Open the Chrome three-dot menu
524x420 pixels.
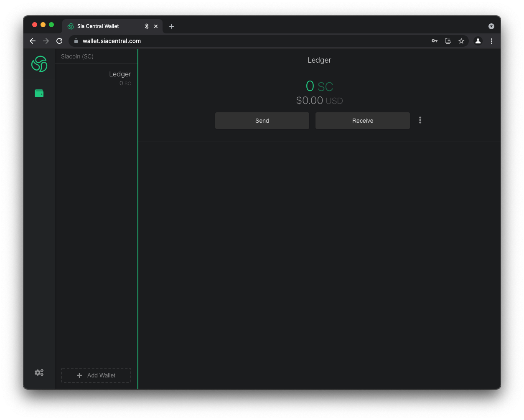(491, 41)
